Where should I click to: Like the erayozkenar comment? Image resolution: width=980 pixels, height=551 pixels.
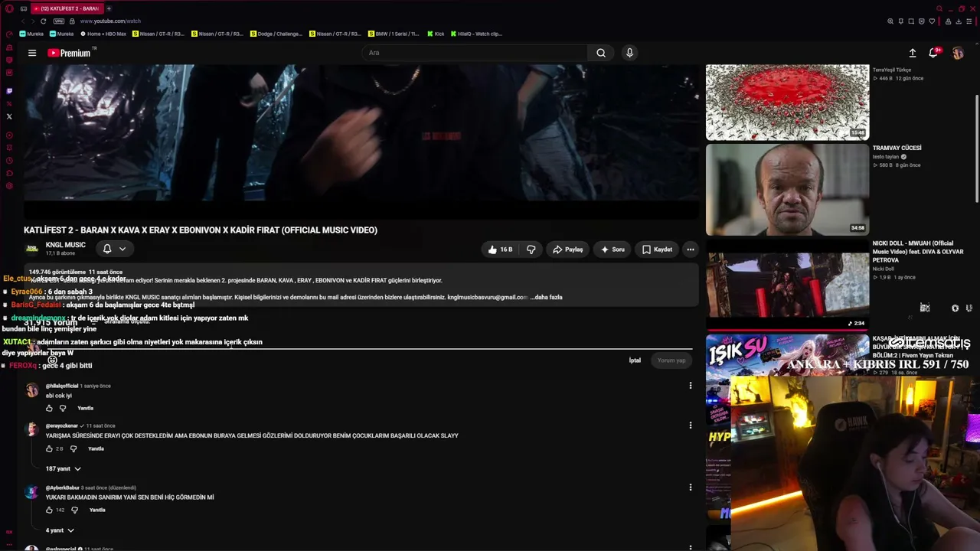[50, 449]
